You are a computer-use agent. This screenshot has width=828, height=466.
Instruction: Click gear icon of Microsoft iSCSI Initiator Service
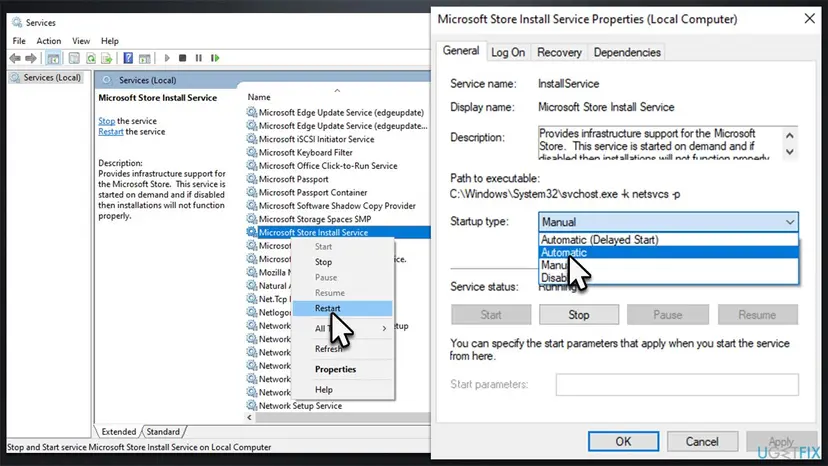tap(252, 139)
